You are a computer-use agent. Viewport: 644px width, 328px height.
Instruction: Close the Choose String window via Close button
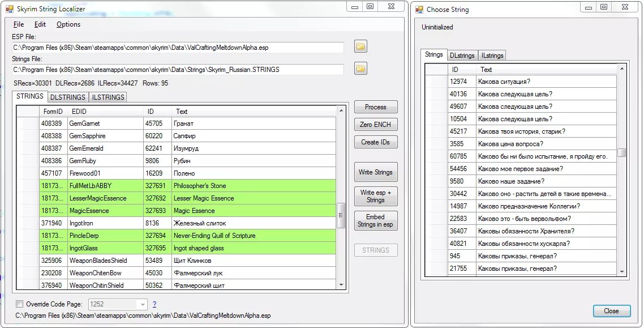point(612,311)
